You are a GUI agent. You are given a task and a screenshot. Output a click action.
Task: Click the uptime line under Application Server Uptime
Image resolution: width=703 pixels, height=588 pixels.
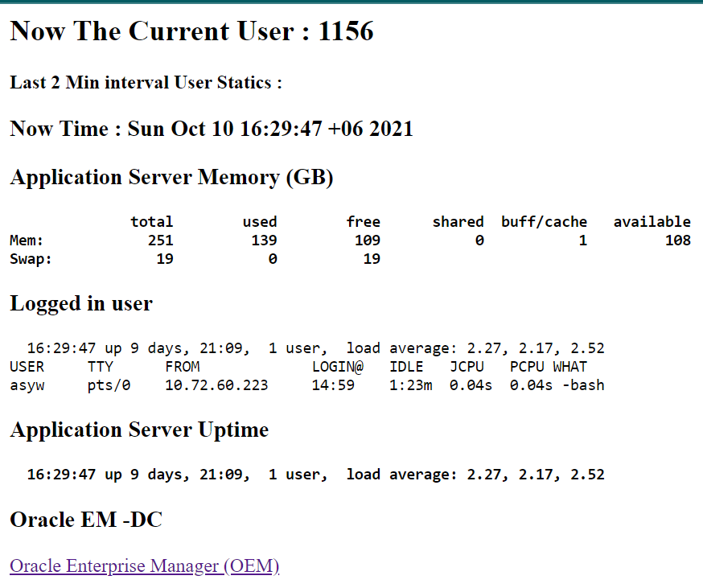pyautogui.click(x=315, y=475)
